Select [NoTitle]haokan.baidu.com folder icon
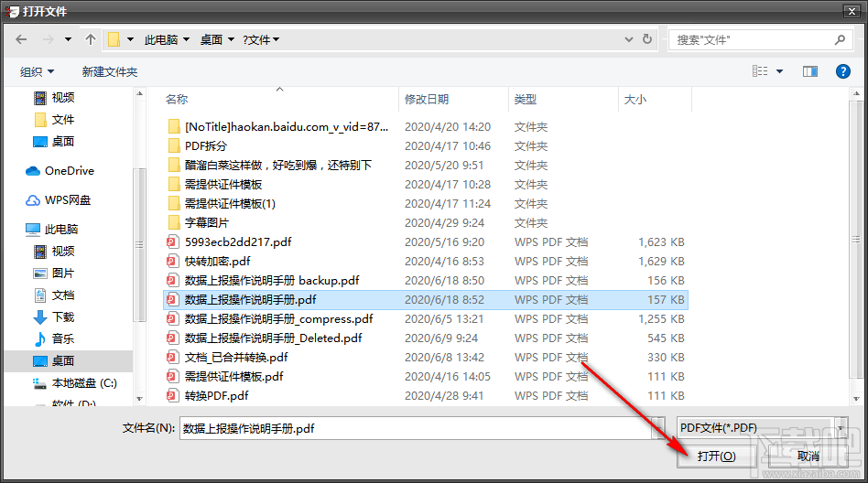The width and height of the screenshot is (868, 483). 174,127
